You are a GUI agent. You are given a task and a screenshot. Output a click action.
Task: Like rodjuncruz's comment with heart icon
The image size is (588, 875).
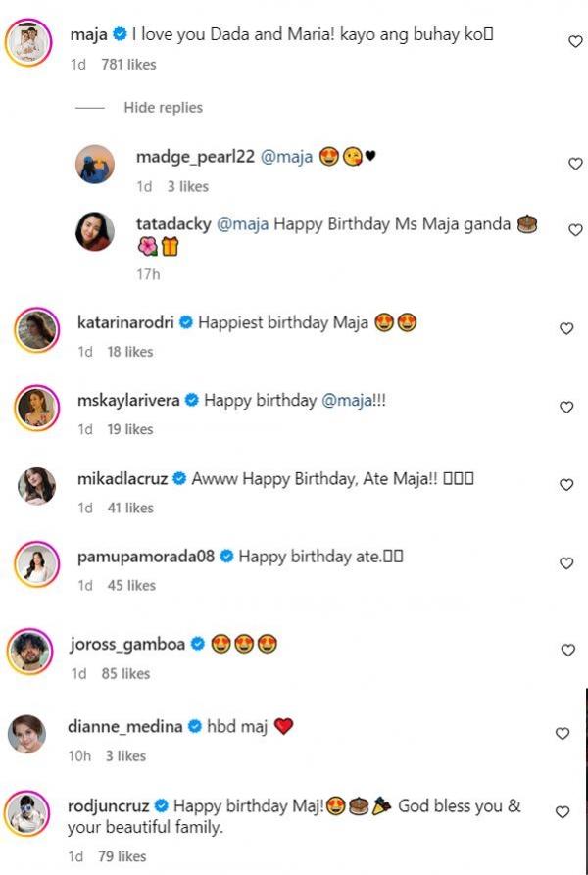click(563, 812)
